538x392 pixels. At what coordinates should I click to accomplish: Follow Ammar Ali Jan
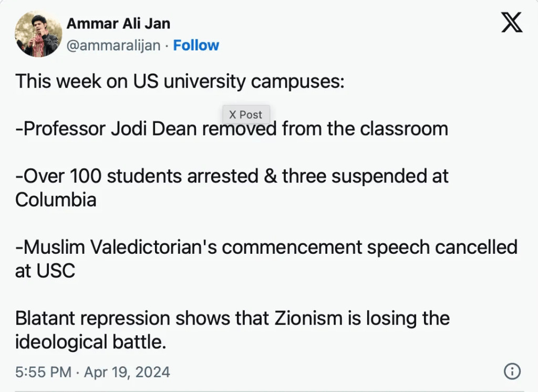click(196, 46)
